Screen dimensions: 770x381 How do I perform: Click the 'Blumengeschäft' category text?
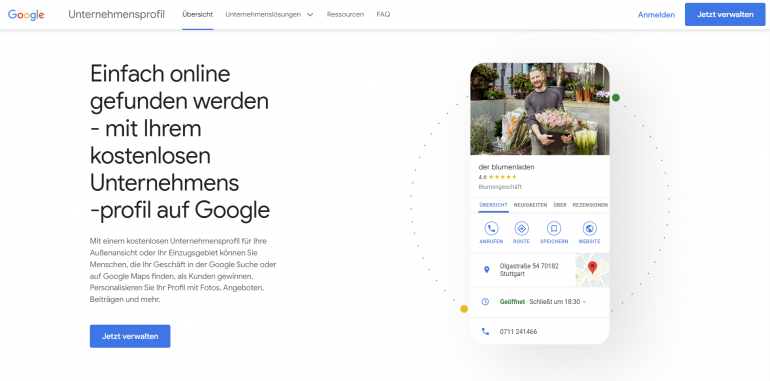(x=500, y=187)
